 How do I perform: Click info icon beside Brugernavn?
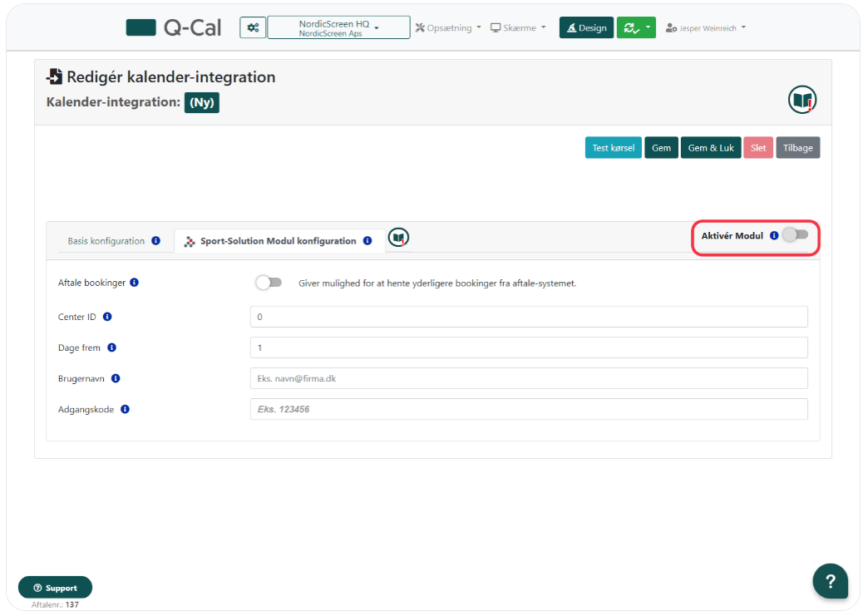tap(116, 378)
